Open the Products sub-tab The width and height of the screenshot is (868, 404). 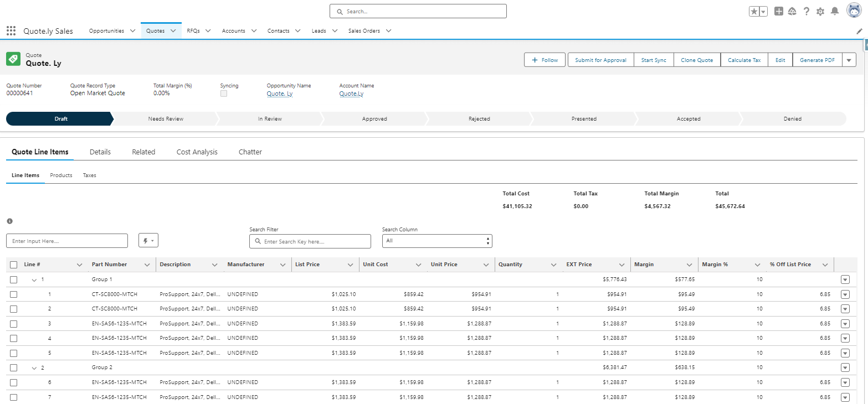pos(61,175)
